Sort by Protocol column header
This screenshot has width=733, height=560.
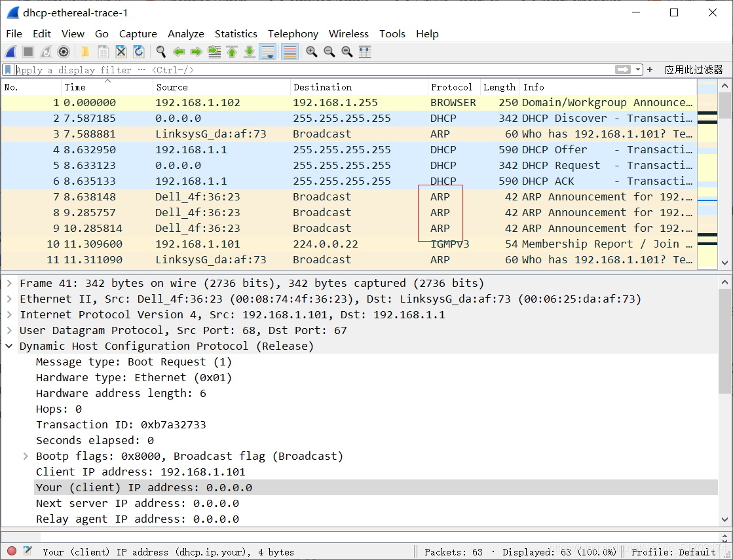click(x=454, y=87)
